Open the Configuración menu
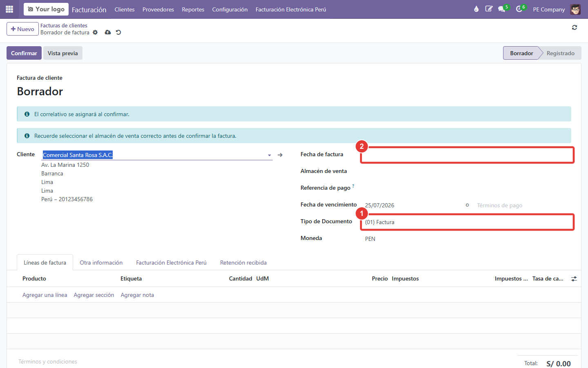The image size is (588, 368). (230, 9)
